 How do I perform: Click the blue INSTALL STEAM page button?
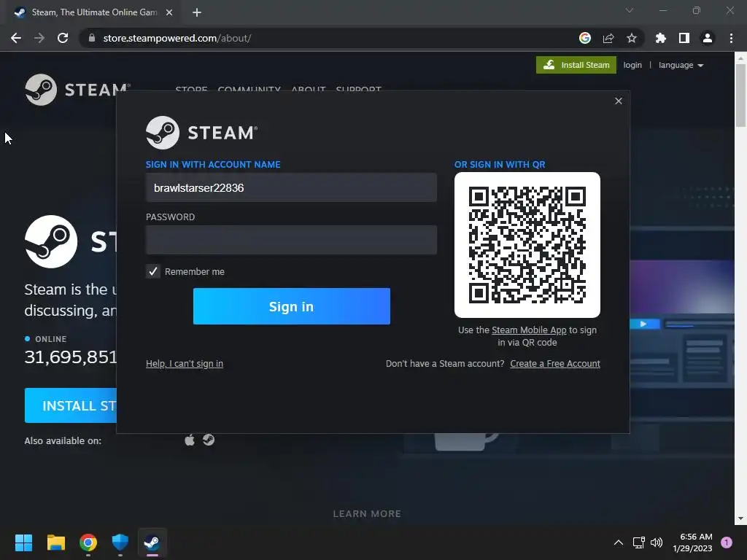coord(71,405)
